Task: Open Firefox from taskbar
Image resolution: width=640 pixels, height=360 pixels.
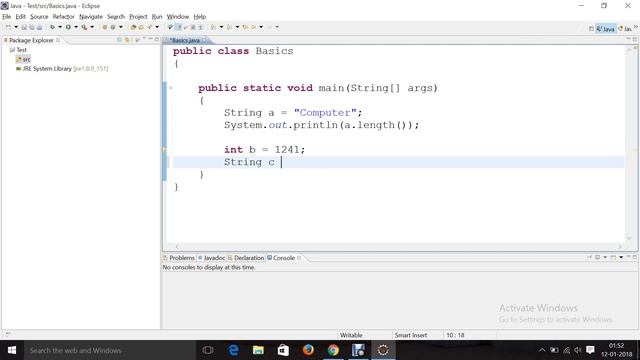Action: [308, 350]
